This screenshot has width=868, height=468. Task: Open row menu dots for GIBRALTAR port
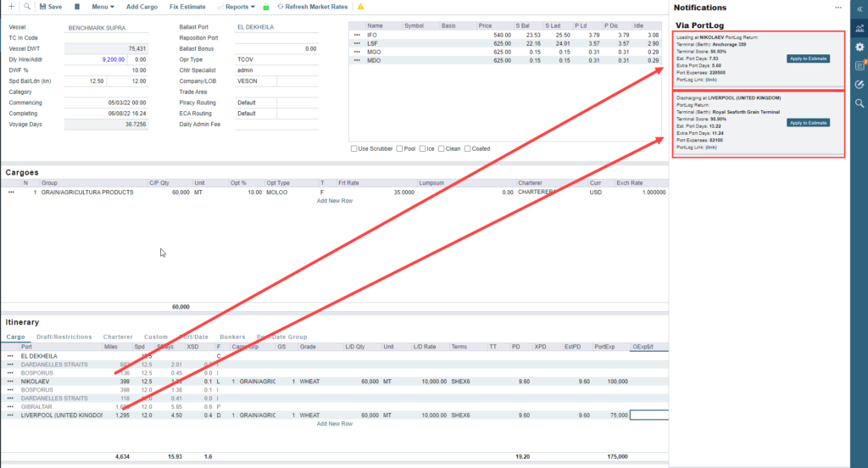click(x=10, y=406)
